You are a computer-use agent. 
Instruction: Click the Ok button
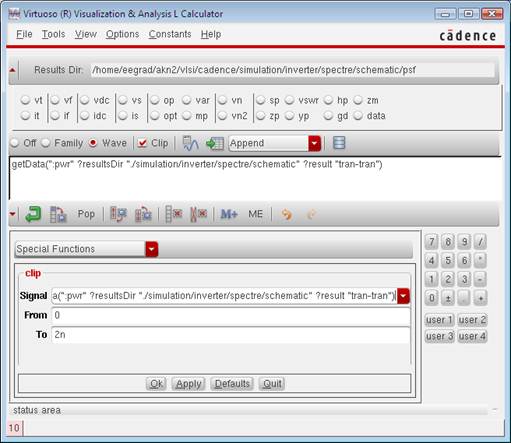pos(156,384)
